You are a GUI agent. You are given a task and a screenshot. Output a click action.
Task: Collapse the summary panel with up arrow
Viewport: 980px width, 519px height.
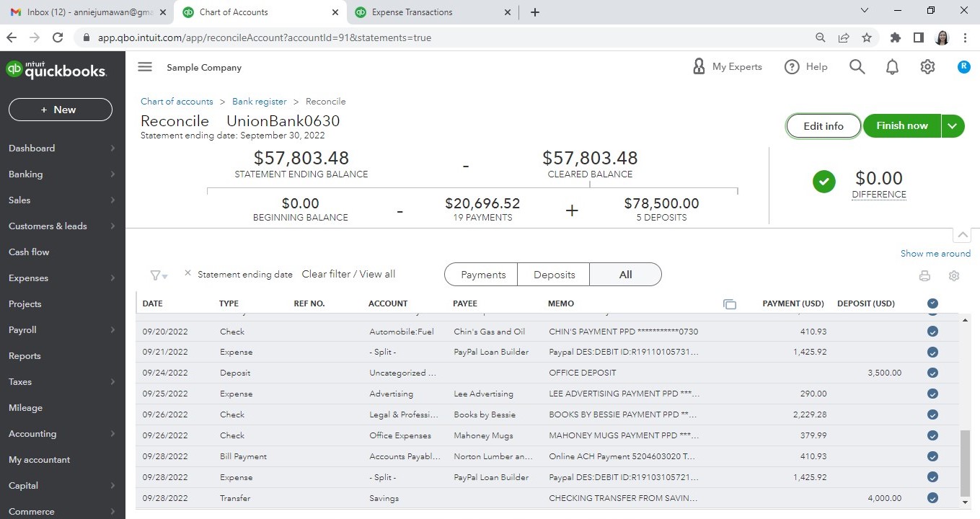click(961, 235)
